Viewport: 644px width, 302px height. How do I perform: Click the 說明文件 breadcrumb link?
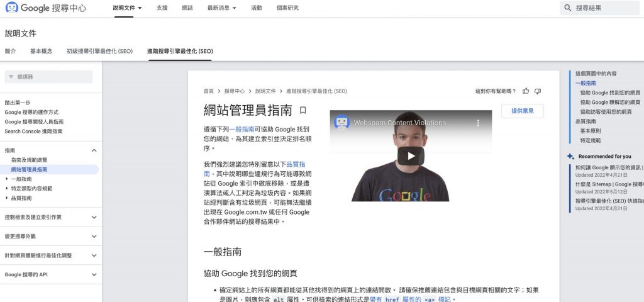[265, 91]
